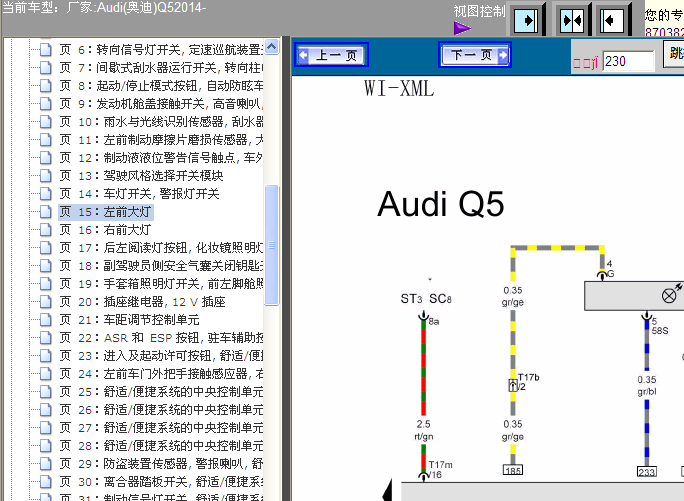
Task: Click the 跳 jump button
Action: point(674,54)
